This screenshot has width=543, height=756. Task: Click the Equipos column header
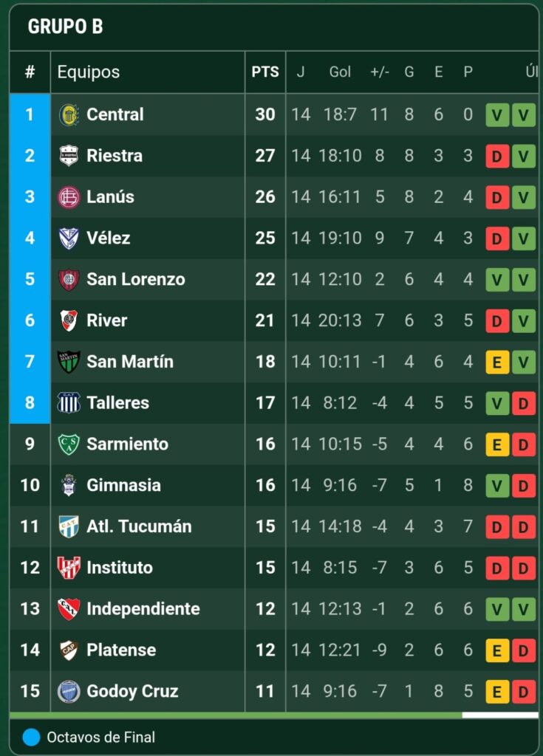(x=89, y=72)
